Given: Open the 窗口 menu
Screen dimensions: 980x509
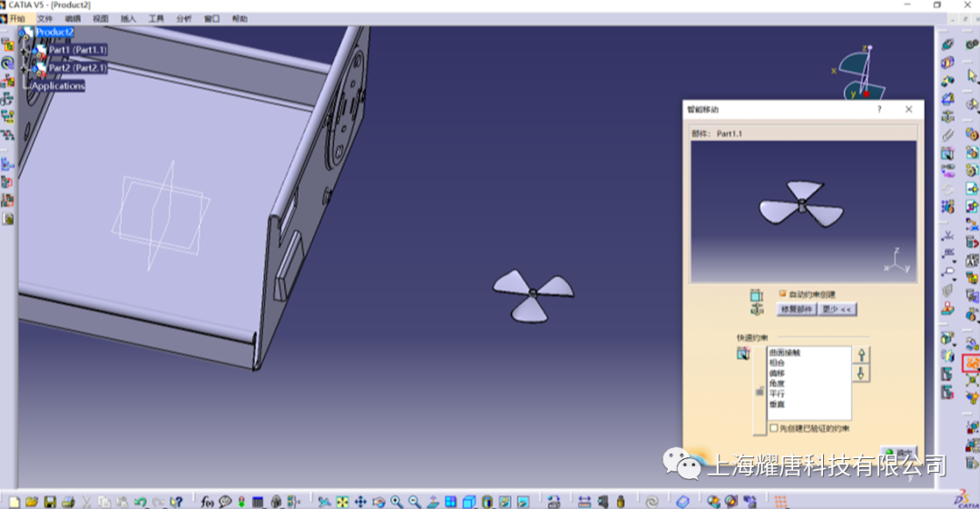Looking at the screenshot, I should (x=211, y=19).
